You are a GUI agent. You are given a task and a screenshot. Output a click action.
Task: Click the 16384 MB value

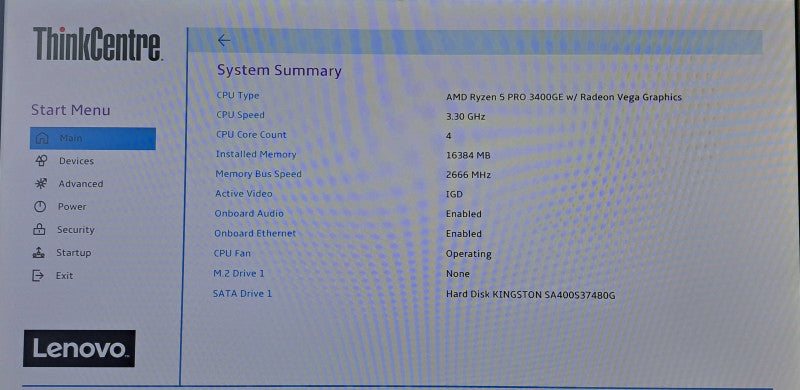[468, 156]
